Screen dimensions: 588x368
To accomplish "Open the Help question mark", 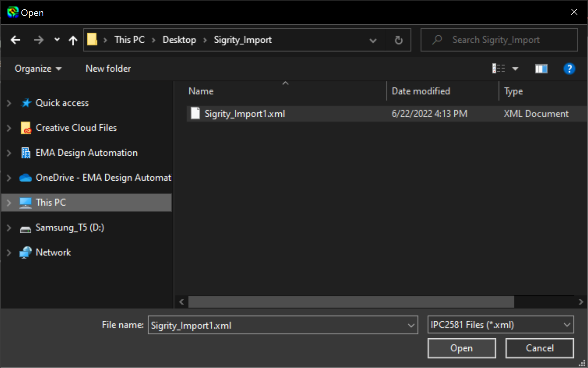I will [x=569, y=68].
